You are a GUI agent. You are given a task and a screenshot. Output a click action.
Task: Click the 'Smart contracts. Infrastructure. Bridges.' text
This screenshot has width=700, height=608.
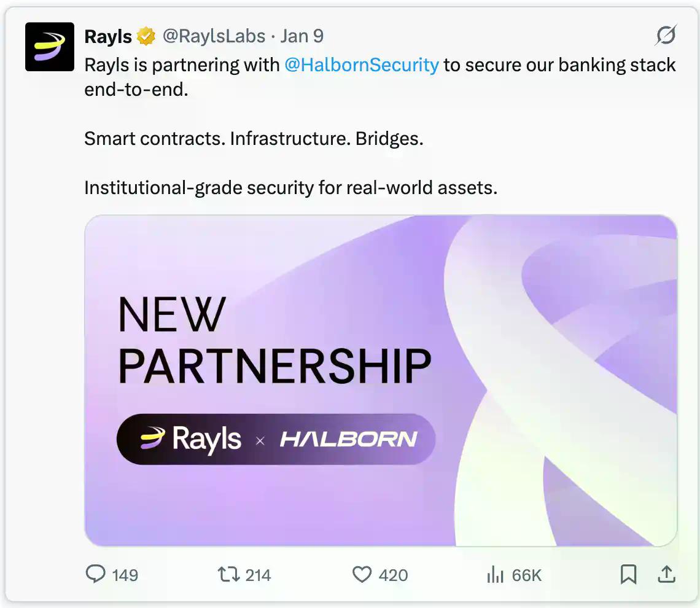(x=254, y=138)
